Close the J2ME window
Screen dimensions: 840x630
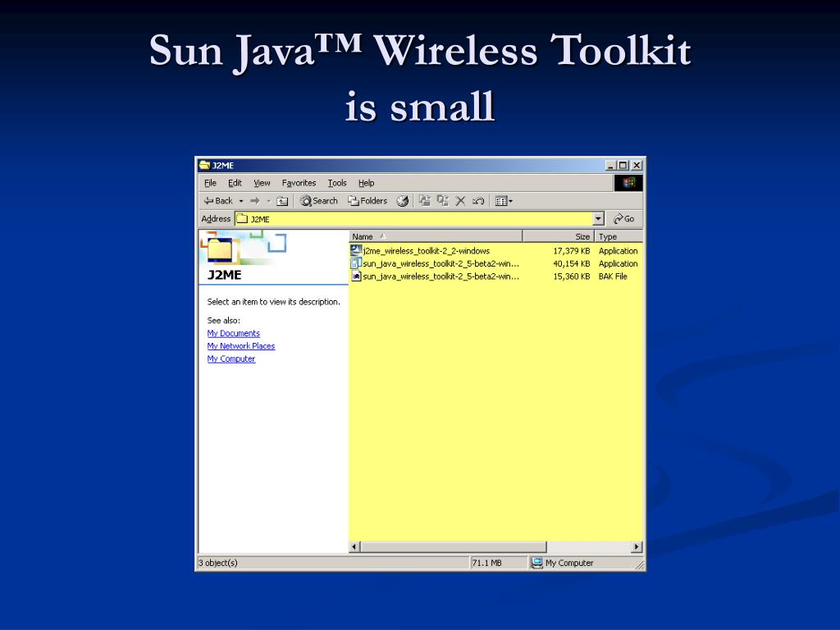click(637, 165)
